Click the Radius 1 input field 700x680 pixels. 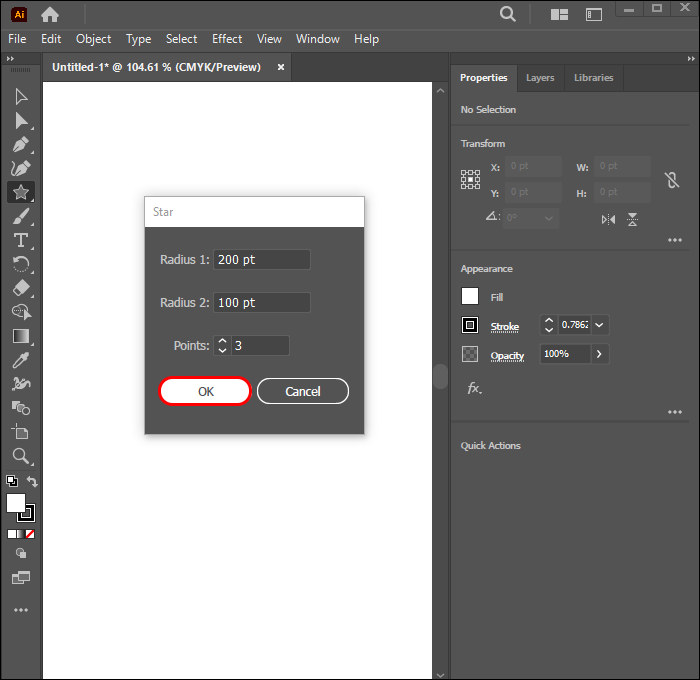coord(261,260)
